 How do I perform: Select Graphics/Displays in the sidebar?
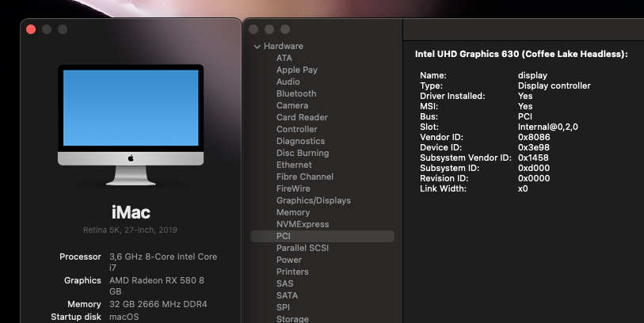(314, 201)
